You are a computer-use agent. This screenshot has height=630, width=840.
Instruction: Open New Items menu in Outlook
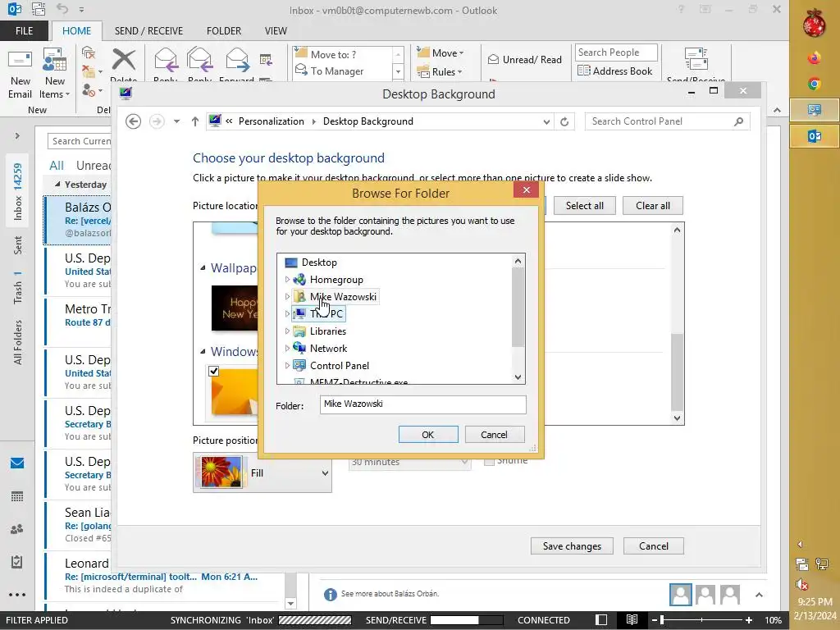[x=55, y=75]
